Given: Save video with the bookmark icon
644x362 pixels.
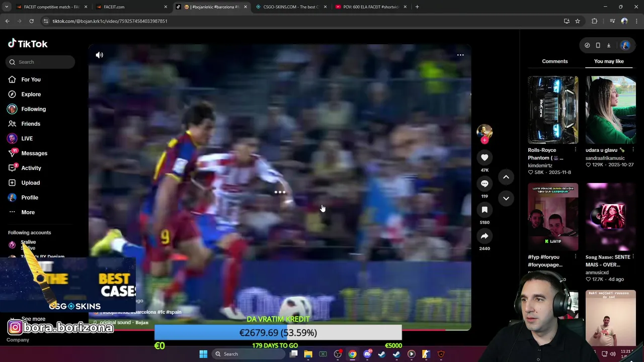Looking at the screenshot, I should click(485, 210).
